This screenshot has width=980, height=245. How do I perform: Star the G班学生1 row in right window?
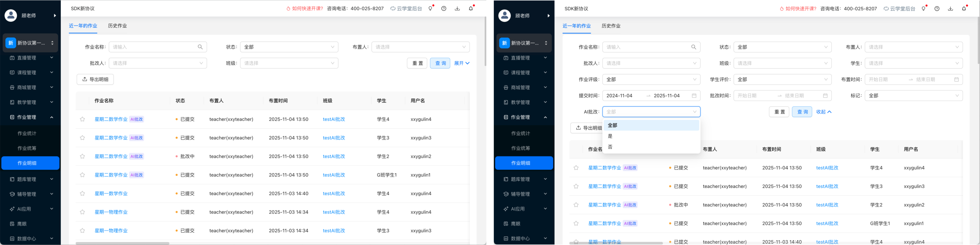pyautogui.click(x=576, y=224)
